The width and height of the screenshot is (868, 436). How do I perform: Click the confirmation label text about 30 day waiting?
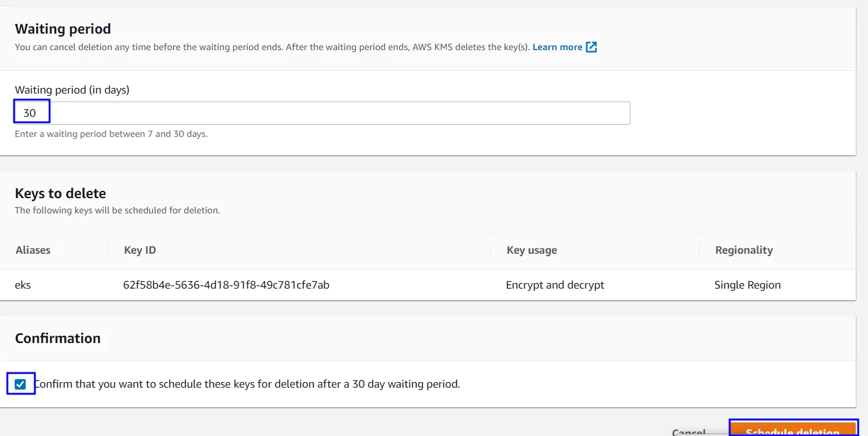pos(247,384)
